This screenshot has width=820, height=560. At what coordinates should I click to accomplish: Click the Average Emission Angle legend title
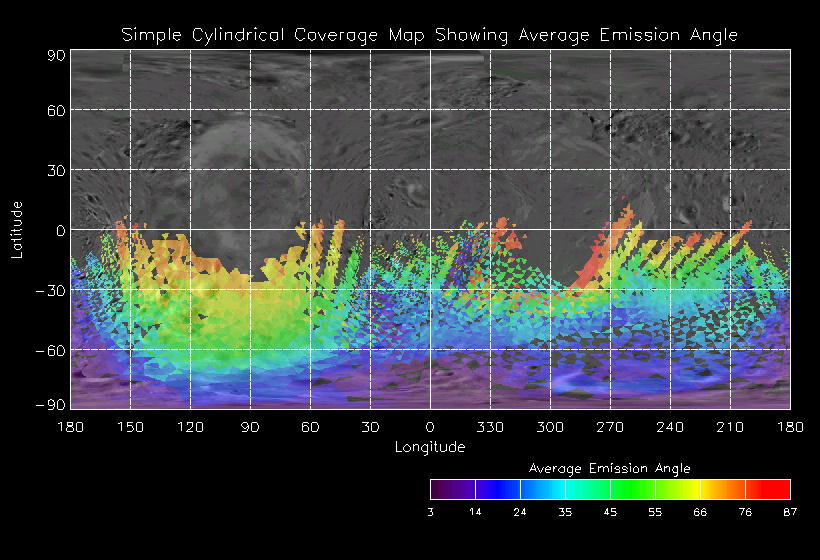click(x=609, y=468)
